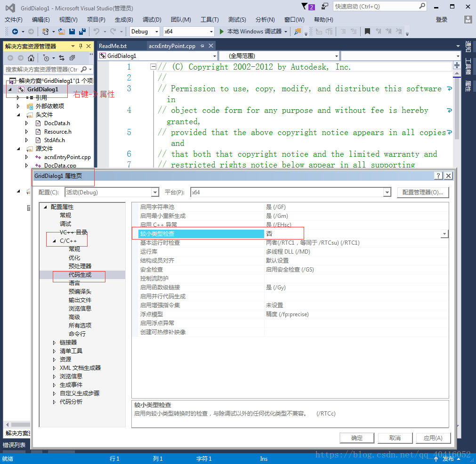
Task: Click the feedback icon beside quick launch
Action: pos(325,7)
